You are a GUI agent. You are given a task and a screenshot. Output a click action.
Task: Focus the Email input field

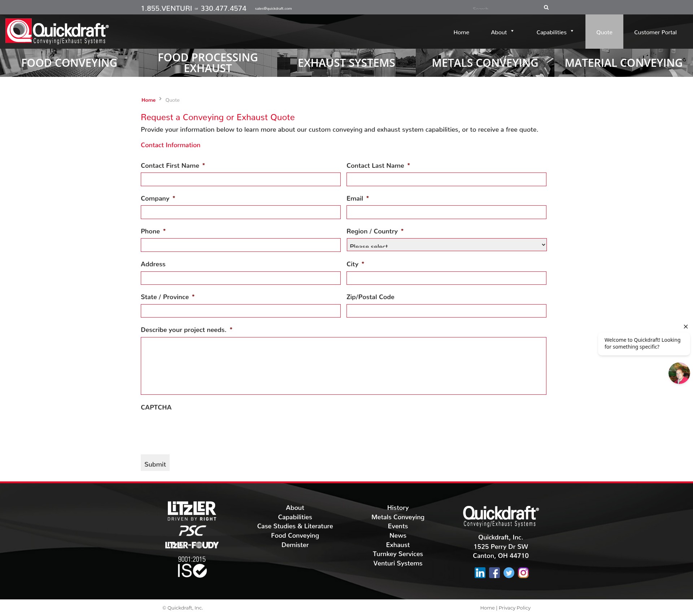coord(446,212)
